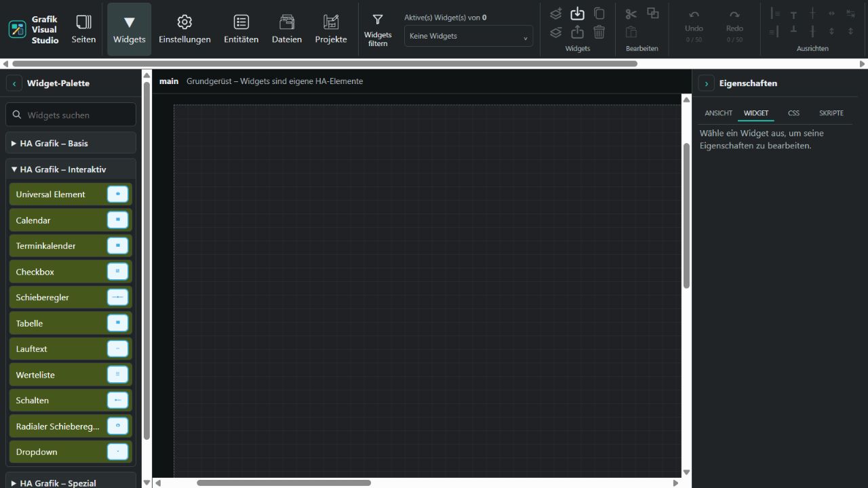Click the align left icon in Ausrichten

point(775,14)
